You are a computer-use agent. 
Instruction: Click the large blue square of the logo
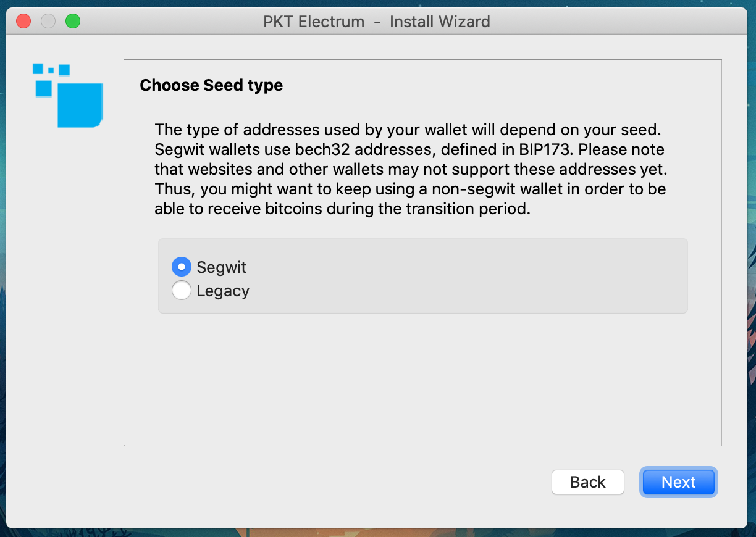80,105
